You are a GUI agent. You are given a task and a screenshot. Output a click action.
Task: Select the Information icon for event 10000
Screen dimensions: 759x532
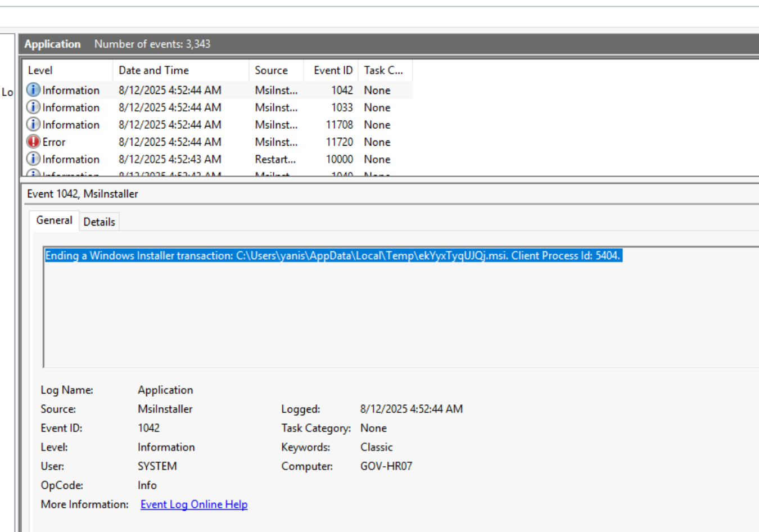33,159
